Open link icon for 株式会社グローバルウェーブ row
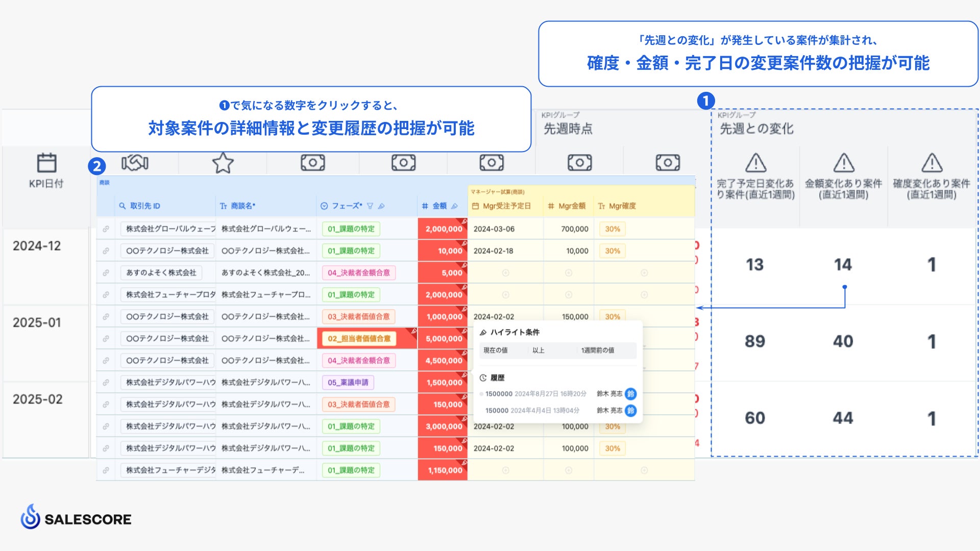 (106, 229)
